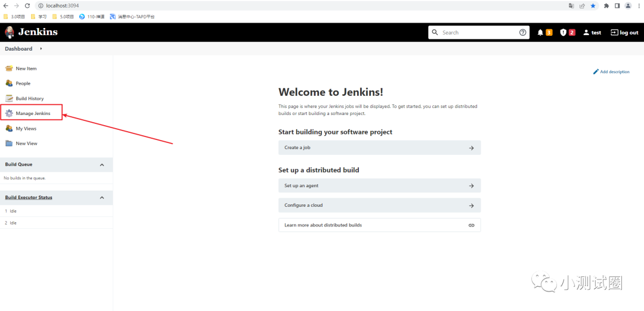This screenshot has width=644, height=311.
Task: Click the Set up an agent button
Action: (379, 186)
